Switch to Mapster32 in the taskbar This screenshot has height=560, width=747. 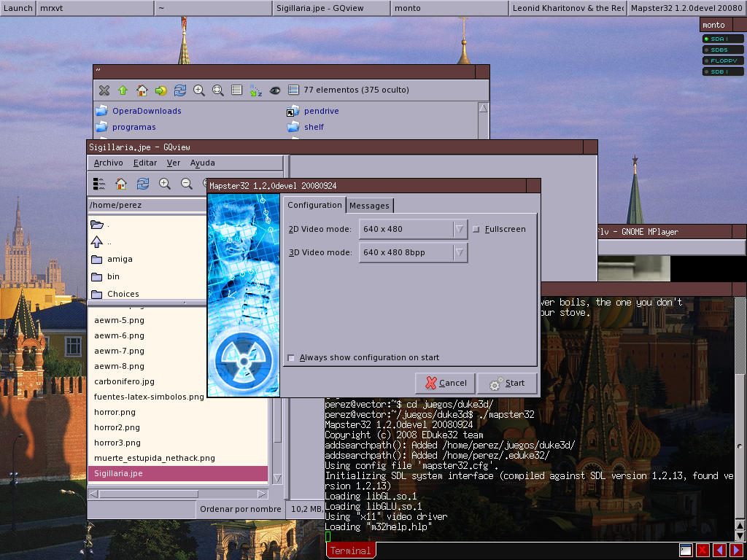pos(686,8)
